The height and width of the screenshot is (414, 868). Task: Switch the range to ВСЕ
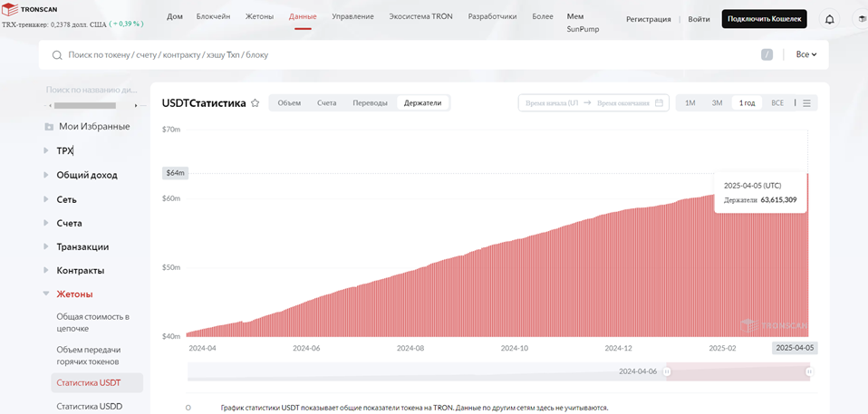[x=777, y=103]
